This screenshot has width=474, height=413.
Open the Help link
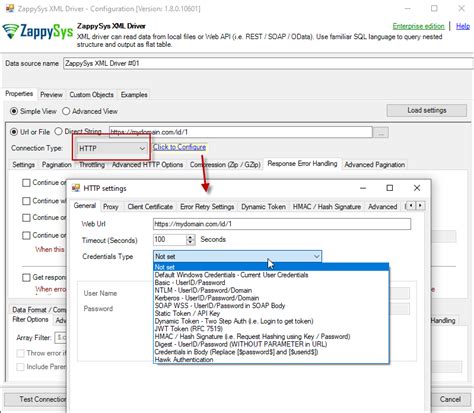click(463, 26)
